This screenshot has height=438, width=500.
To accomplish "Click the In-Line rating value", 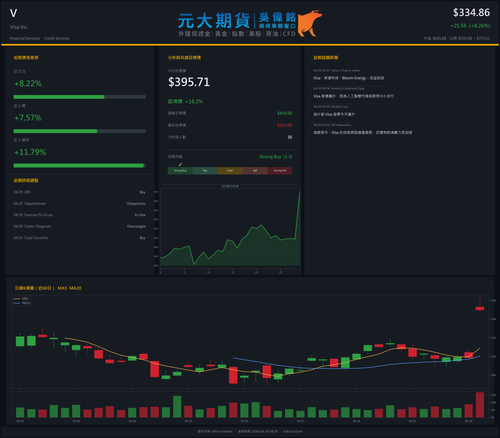I will click(x=140, y=215).
